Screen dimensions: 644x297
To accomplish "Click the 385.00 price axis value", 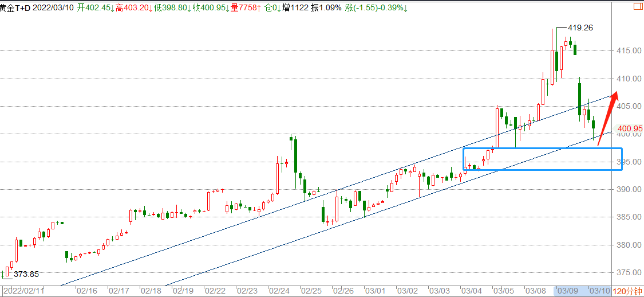I will pyautogui.click(x=629, y=217).
